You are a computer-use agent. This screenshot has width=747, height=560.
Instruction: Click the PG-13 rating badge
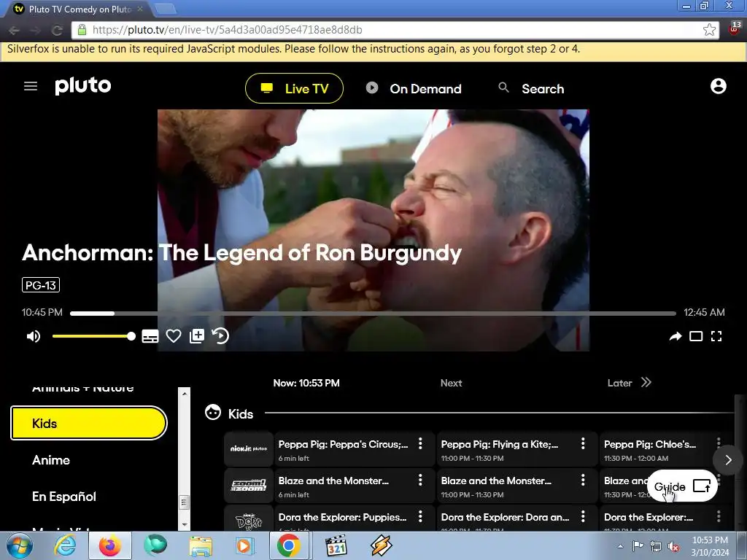coord(41,285)
